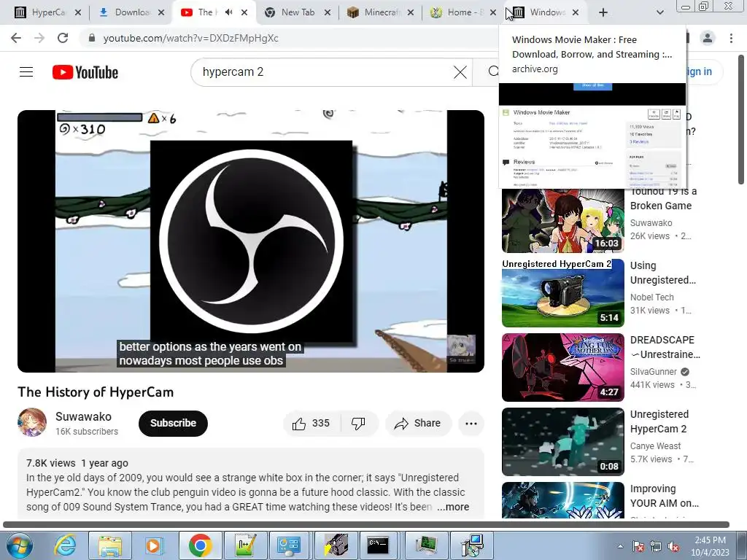Viewport: 747px width, 560px height.
Task: Open more actions ellipsis under video
Action: click(x=471, y=424)
